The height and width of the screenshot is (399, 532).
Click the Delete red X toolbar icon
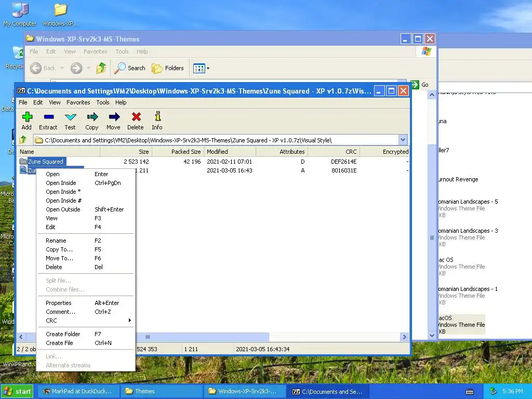[136, 117]
